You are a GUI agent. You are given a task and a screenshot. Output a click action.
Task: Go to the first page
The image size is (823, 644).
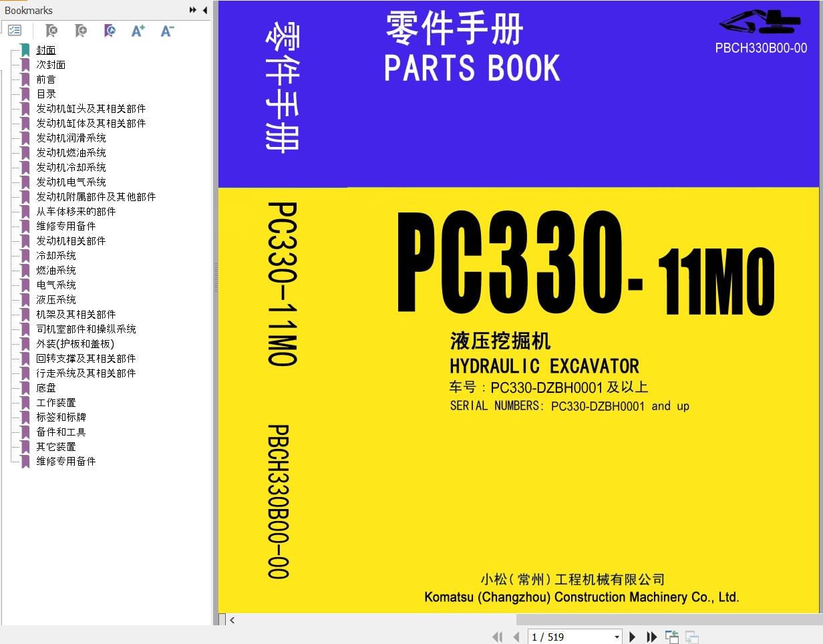tap(498, 637)
